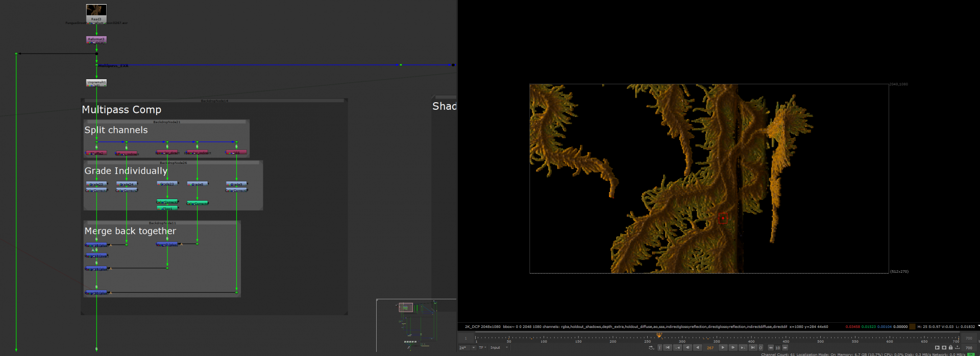Click the current frame field showing 267
The image size is (980, 356).
[710, 348]
